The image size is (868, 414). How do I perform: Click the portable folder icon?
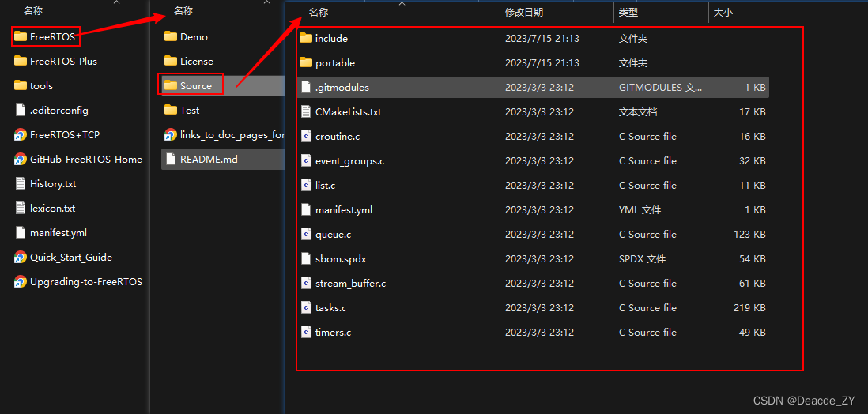[x=306, y=63]
